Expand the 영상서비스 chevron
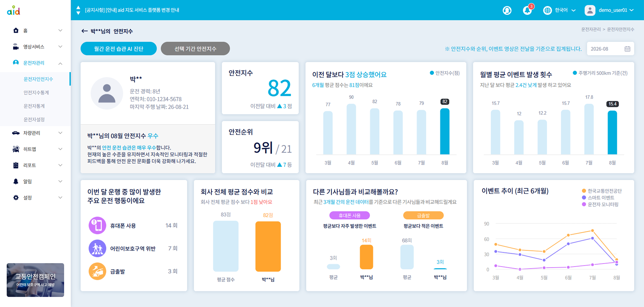The image size is (644, 307). tap(60, 47)
